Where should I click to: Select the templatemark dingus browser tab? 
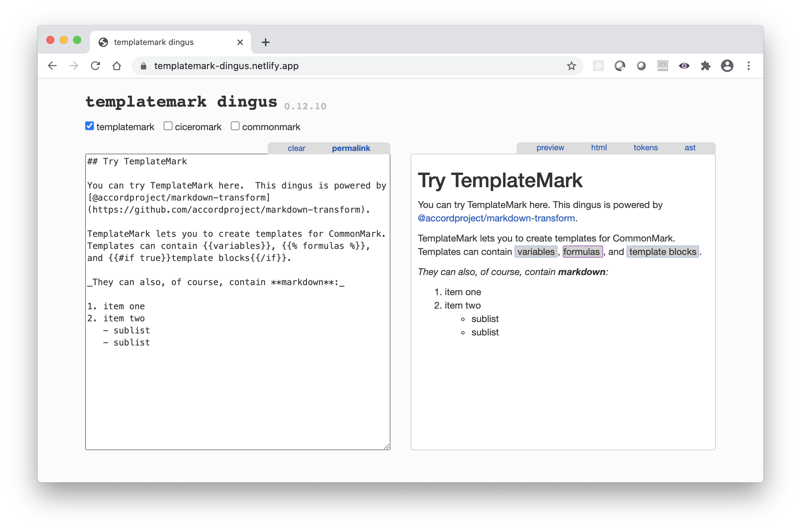tap(170, 42)
